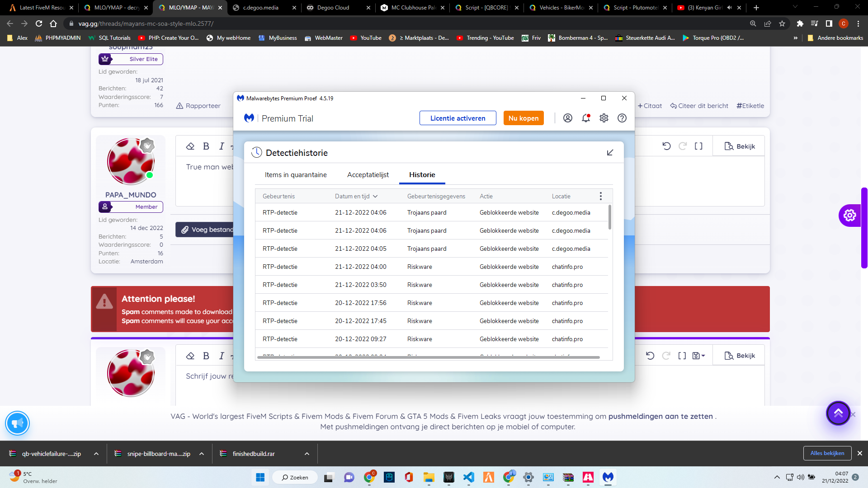Open draft save dropdown in lower editor
Viewport: 868px width, 488px height.
[698, 356]
